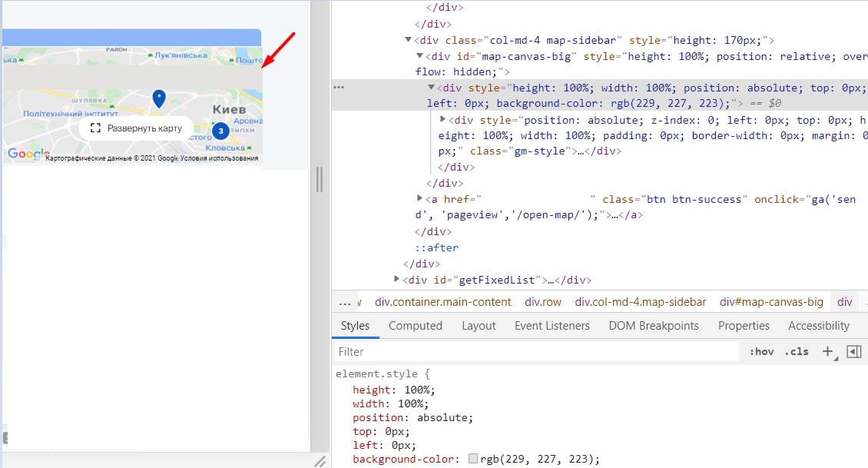Switch to the Computed tab
This screenshot has width=868, height=468.
415,326
